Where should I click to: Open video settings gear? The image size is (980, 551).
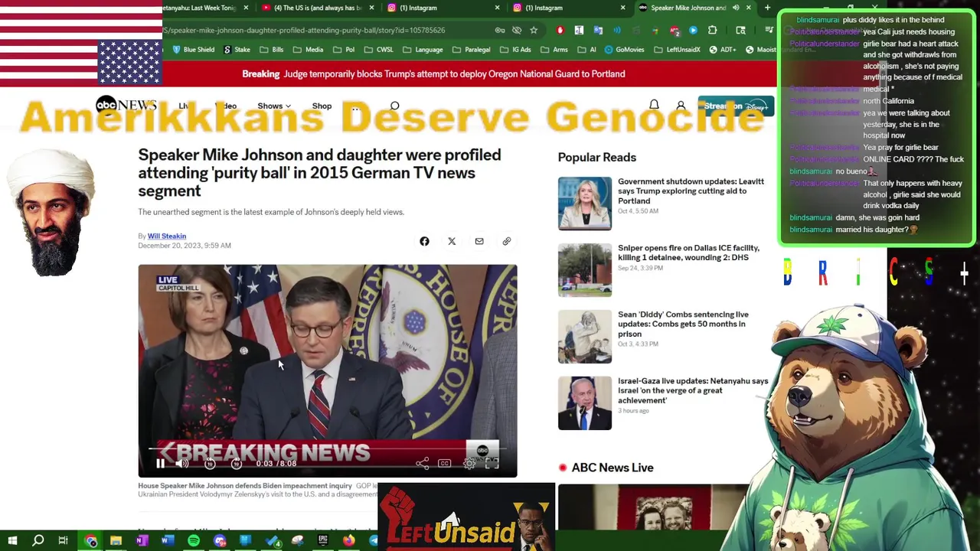click(469, 463)
